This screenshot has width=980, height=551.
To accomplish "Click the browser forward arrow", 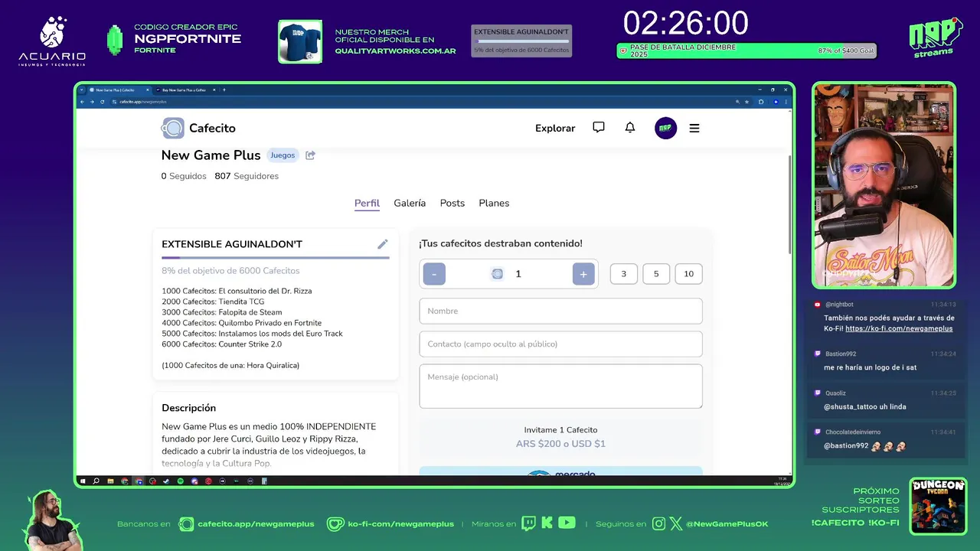I will 93,101.
